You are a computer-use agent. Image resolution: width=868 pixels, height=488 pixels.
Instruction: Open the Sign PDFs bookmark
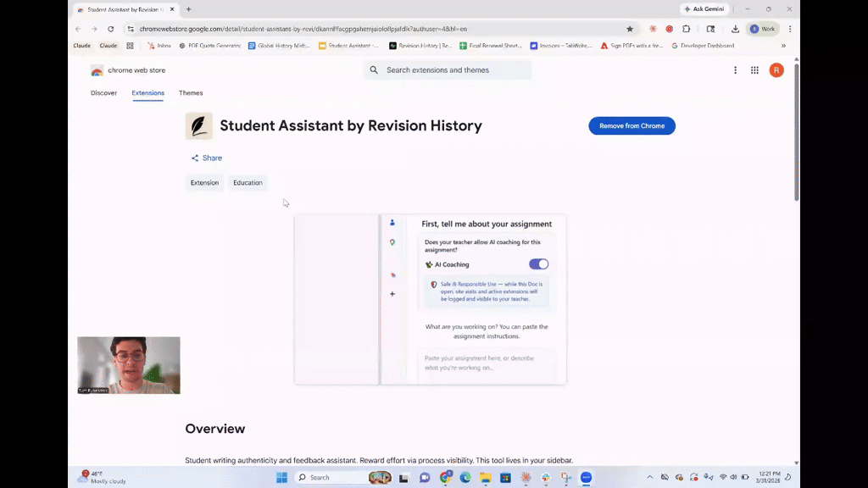pyautogui.click(x=632, y=46)
